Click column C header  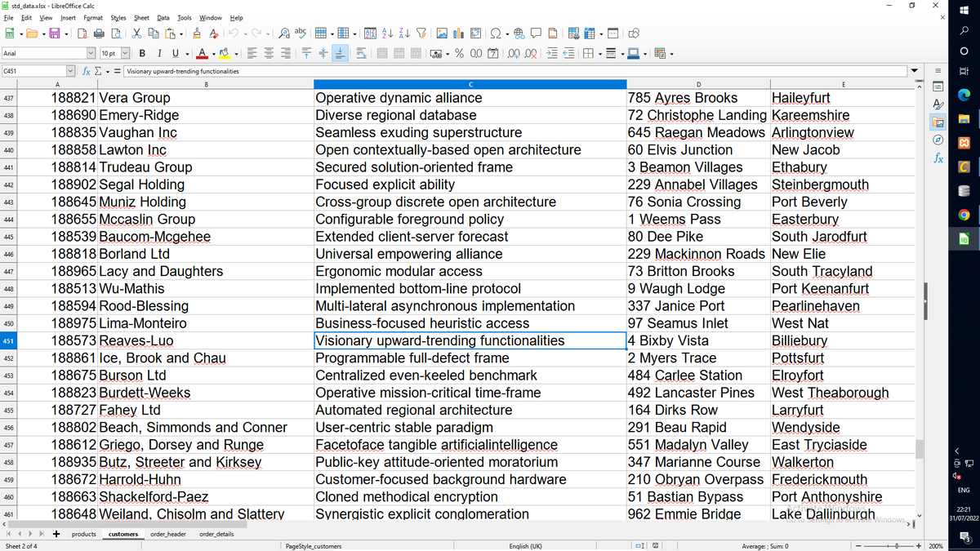click(x=470, y=84)
